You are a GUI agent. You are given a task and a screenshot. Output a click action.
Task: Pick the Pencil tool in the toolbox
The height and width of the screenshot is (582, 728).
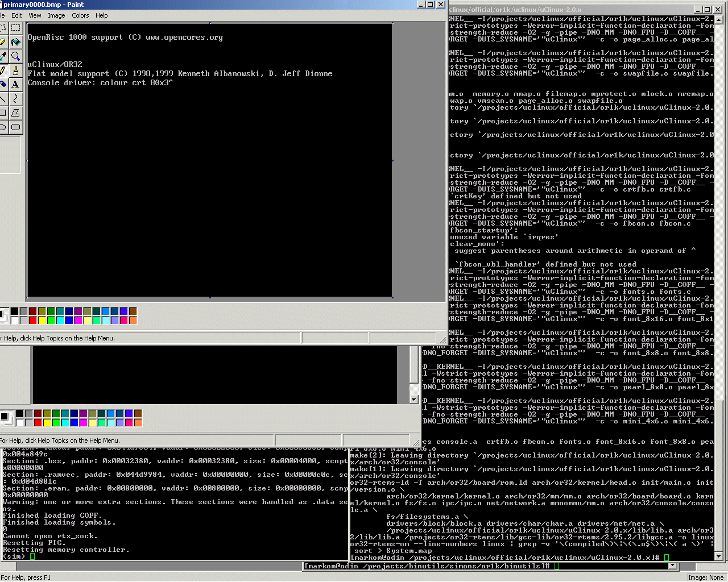click(x=3, y=70)
